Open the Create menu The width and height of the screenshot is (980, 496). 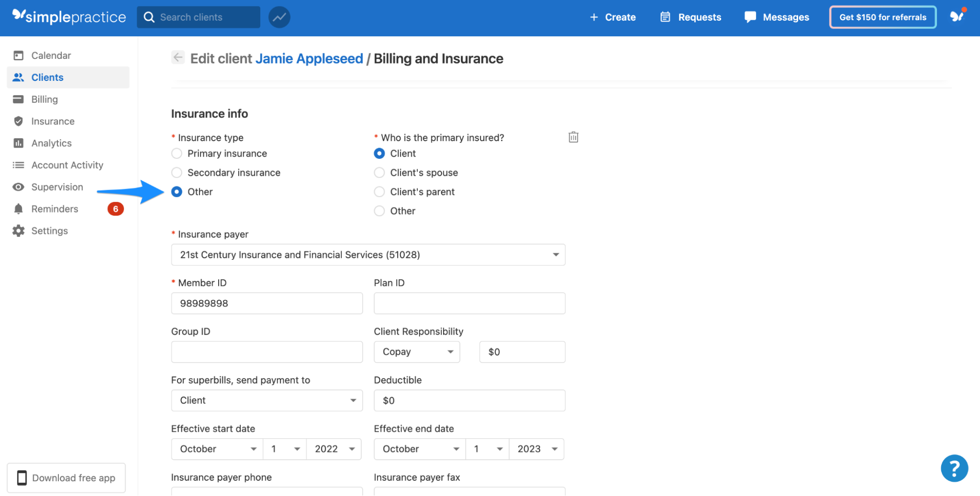coord(612,17)
